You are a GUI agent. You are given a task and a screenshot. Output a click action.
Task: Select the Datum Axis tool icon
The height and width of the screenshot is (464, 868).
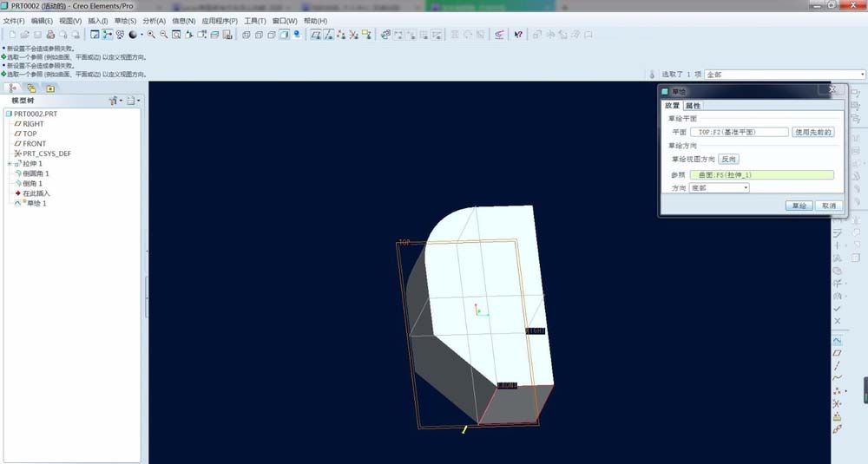837,365
